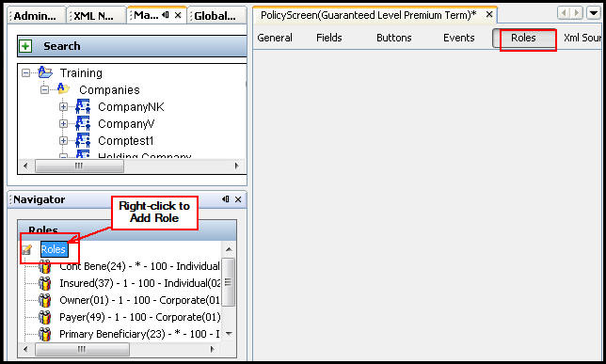Click the Roles list horizontal scrollbar thumb

pyautogui.click(x=82, y=349)
